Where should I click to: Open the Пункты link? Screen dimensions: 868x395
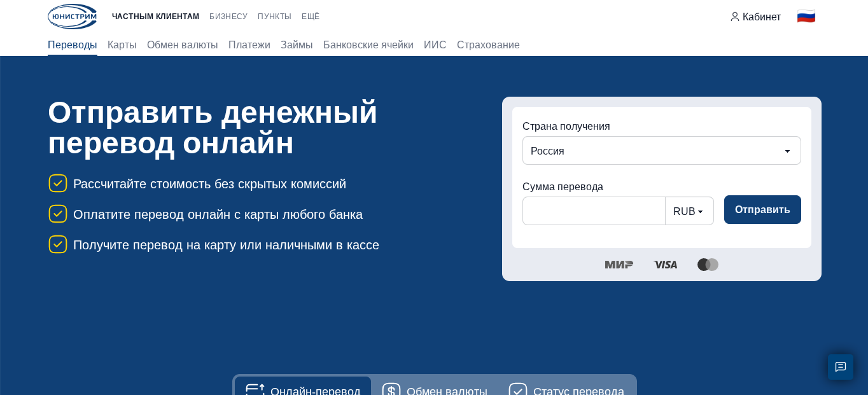(274, 17)
